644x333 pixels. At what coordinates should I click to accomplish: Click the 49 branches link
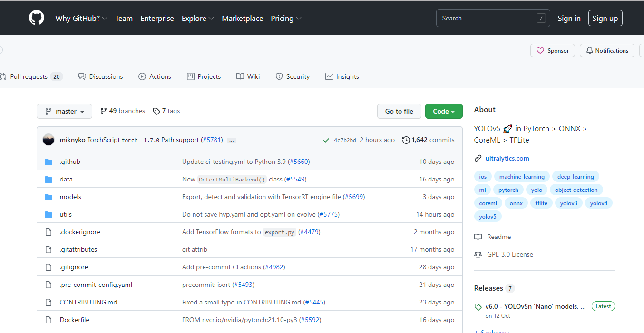pyautogui.click(x=123, y=111)
